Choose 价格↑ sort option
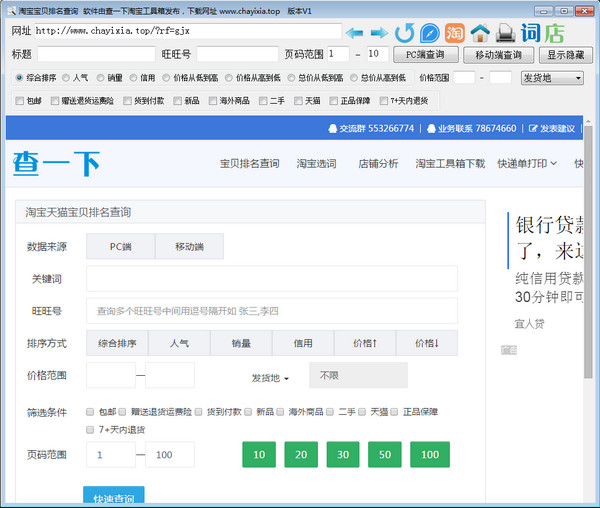 365,343
